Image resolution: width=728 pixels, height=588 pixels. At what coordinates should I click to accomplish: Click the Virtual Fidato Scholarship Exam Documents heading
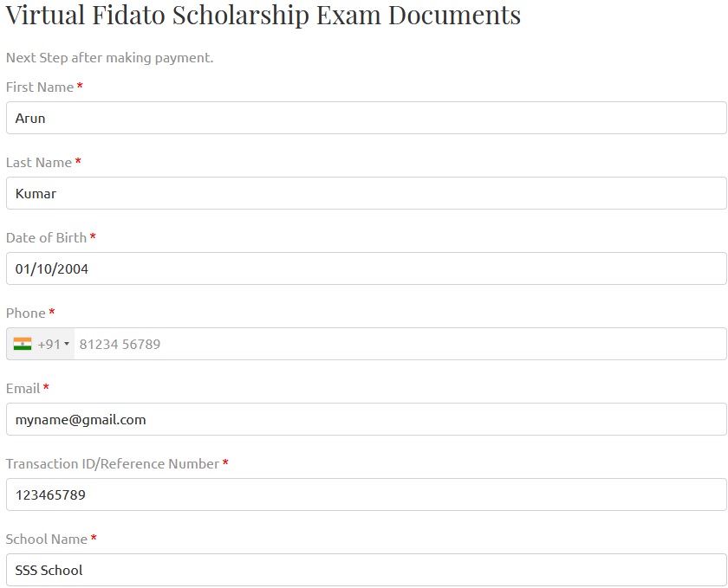[x=263, y=15]
